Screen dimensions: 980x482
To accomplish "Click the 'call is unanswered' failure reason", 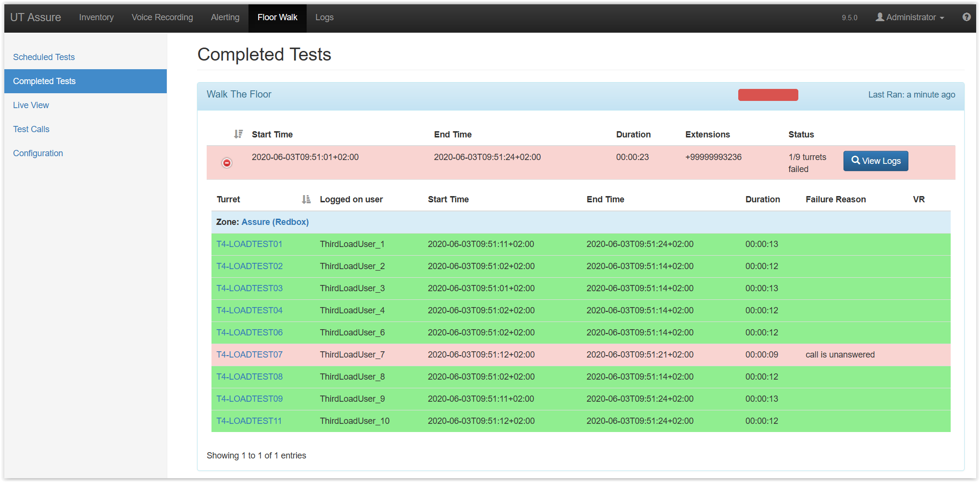I will pyautogui.click(x=840, y=355).
